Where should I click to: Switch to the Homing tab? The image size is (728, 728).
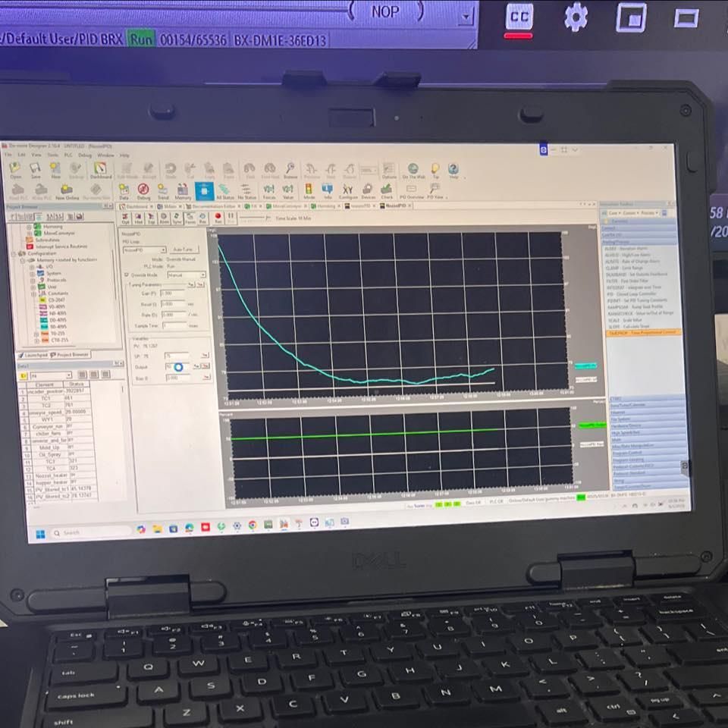pos(327,206)
